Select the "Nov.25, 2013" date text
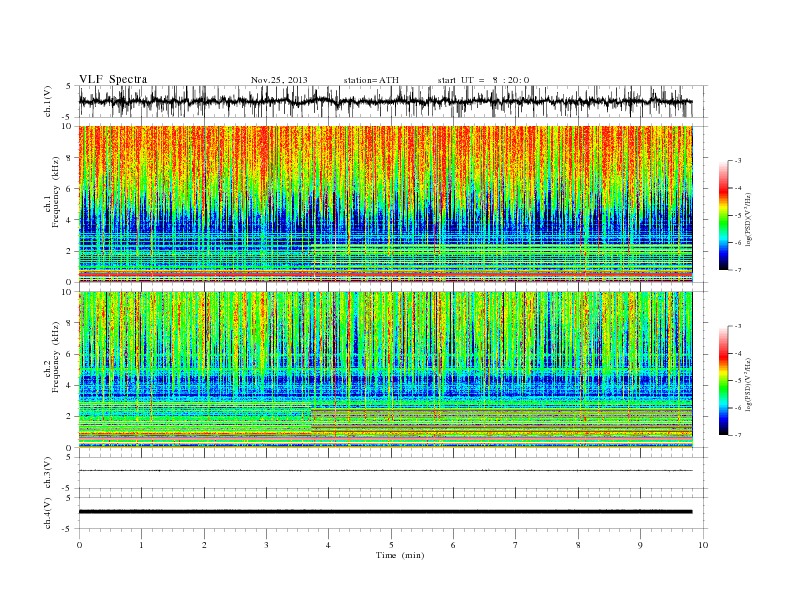This screenshot has width=792, height=612. pos(279,80)
